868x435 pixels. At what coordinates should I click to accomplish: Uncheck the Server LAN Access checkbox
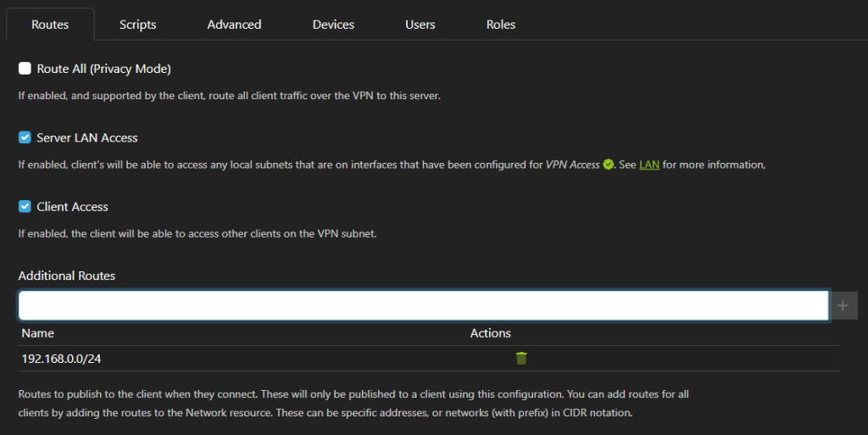click(25, 137)
